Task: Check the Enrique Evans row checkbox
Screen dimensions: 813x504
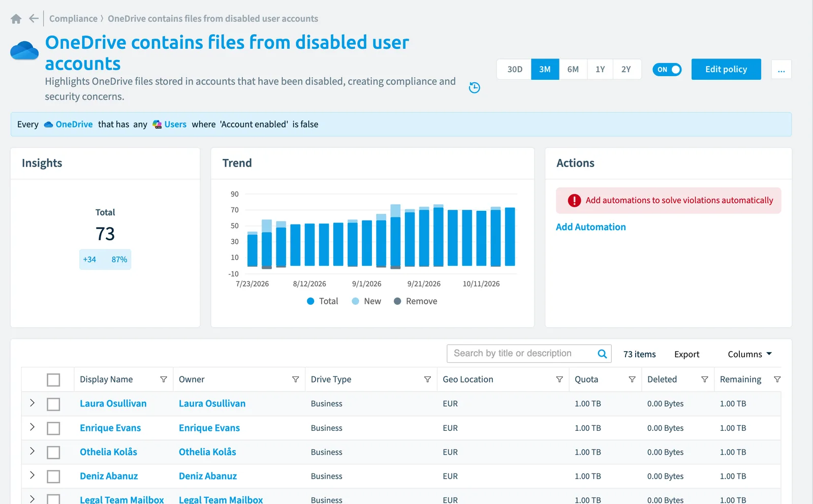Action: coord(53,428)
